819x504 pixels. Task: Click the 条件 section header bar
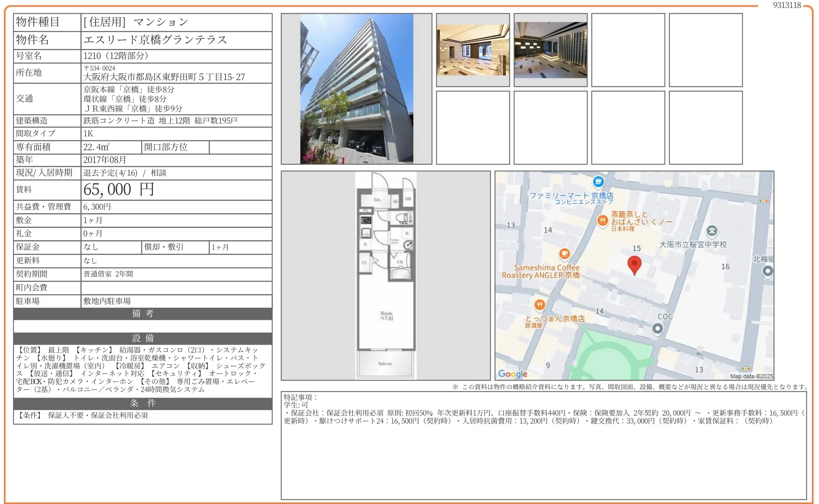tap(143, 403)
